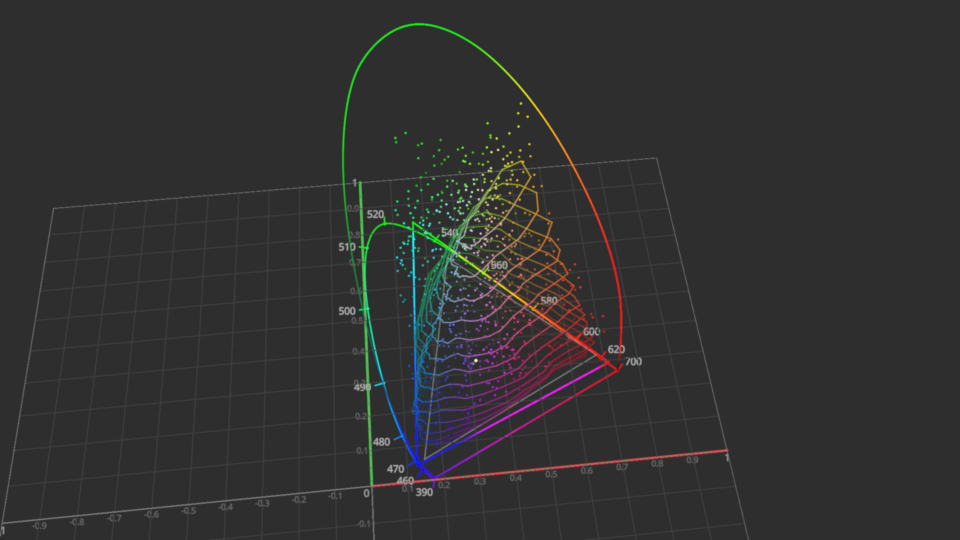Click the 490 wavelength label
The width and height of the screenshot is (960, 540).
362,387
